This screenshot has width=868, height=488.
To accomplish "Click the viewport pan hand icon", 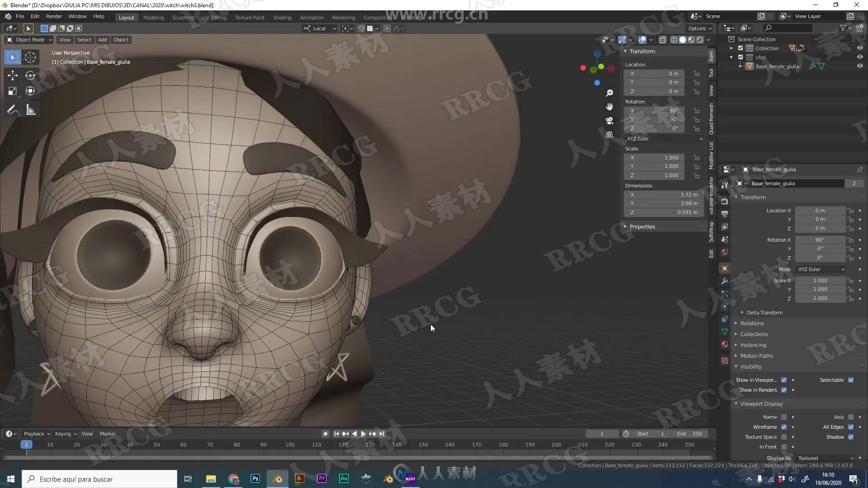I will [609, 107].
